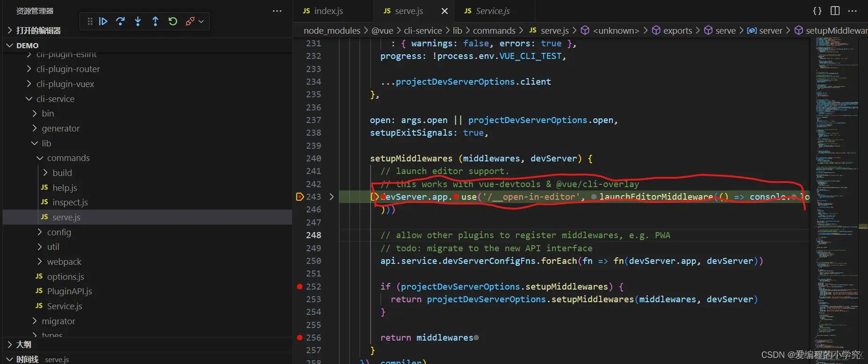
Task: Collapse the Timeline section (时间线)
Action: coord(28,359)
